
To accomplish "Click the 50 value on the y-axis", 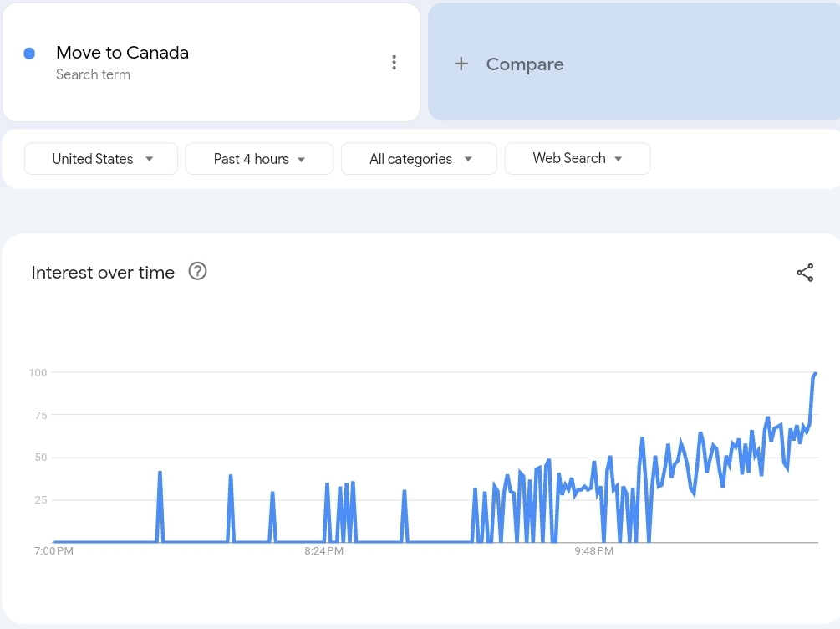I will tap(41, 458).
